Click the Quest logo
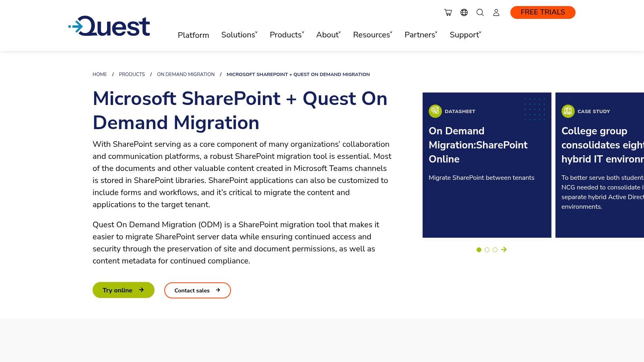Screen dimensions: 644x362 [x=109, y=26]
